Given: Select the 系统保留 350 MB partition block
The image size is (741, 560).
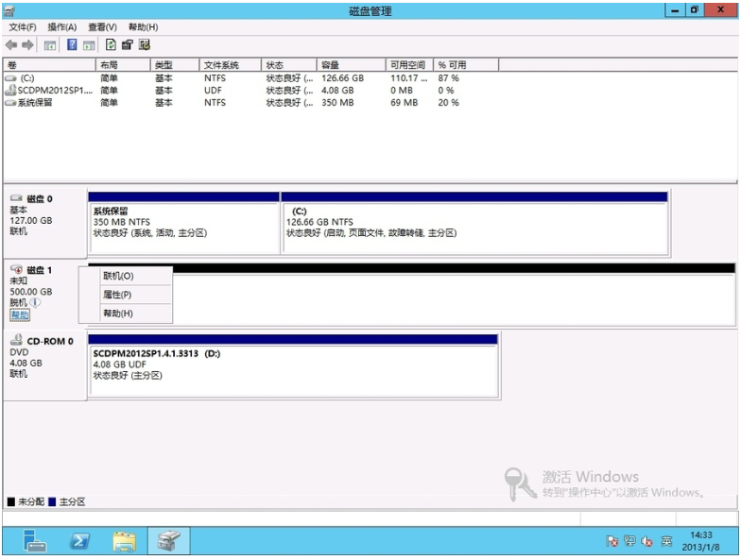Looking at the screenshot, I should 183,223.
